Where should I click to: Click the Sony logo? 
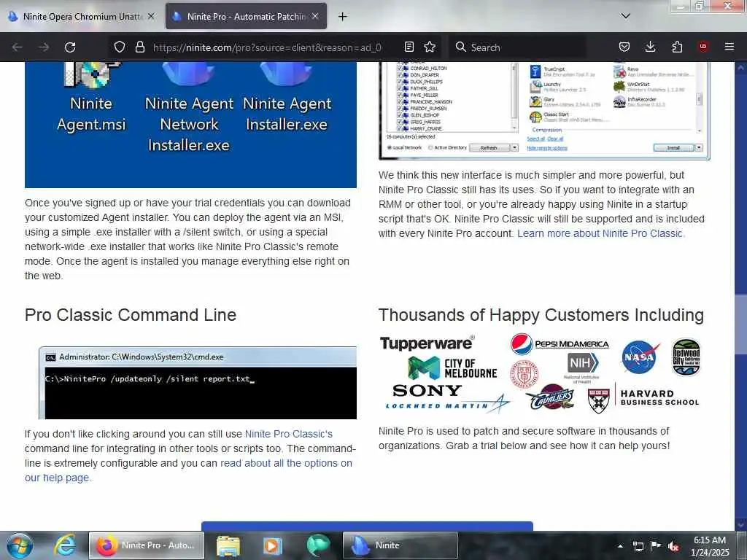coord(427,391)
